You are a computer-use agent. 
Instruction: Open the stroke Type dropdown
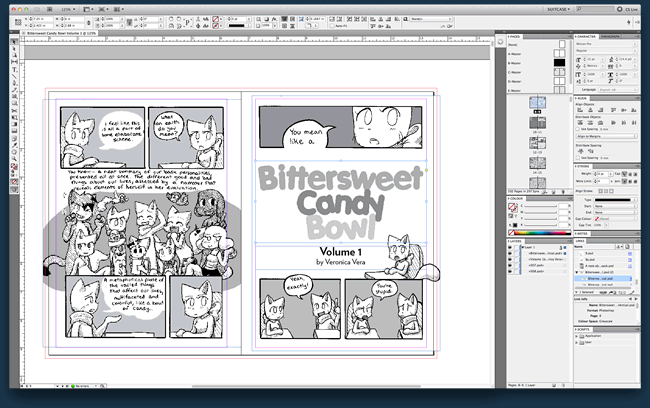(x=615, y=199)
